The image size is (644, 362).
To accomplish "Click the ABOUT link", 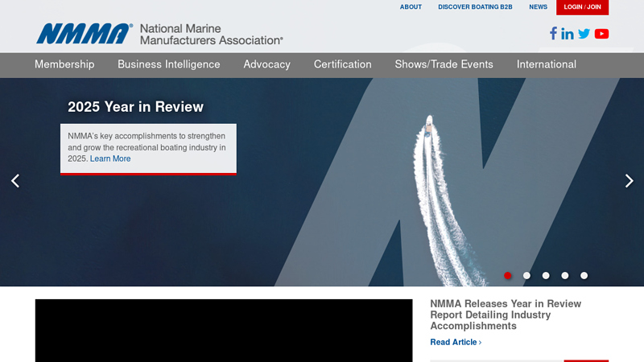I will [411, 7].
